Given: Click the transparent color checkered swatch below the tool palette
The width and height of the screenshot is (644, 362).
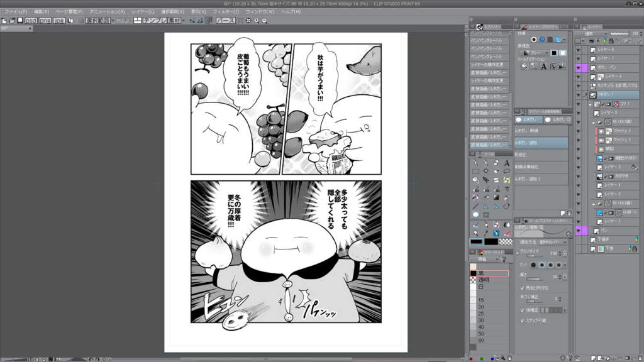Looking at the screenshot, I should [x=506, y=242].
